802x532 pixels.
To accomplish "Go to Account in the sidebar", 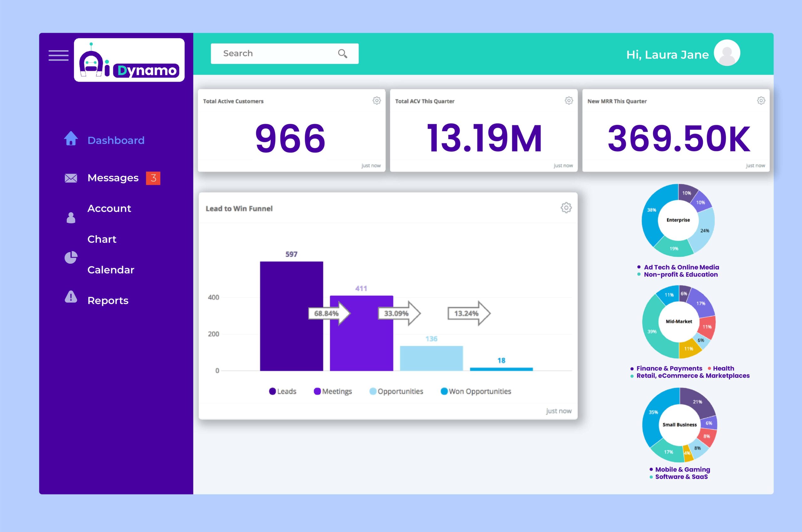I will (109, 208).
